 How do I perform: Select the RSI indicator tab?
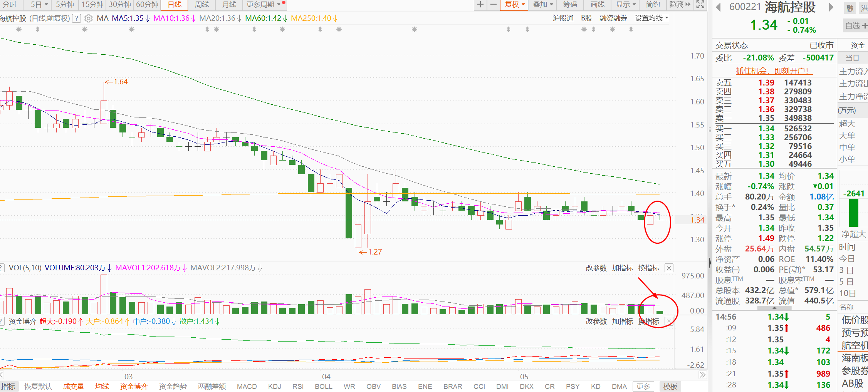click(297, 387)
